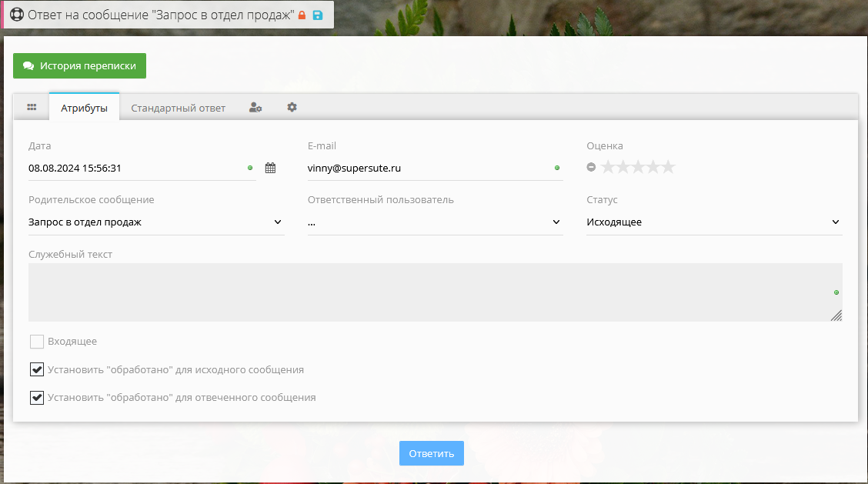Open the calendar date picker icon
Screen dimensions: 868x484
(270, 168)
